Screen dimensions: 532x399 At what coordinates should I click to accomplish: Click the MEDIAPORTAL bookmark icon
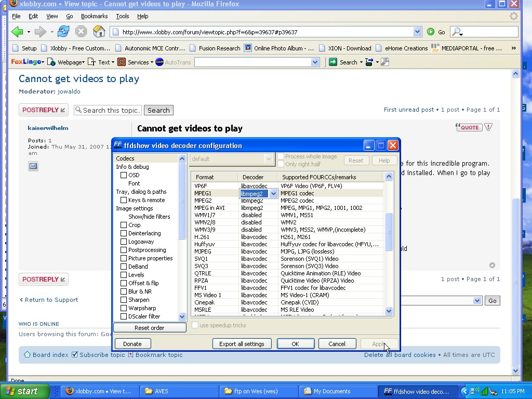pos(435,48)
